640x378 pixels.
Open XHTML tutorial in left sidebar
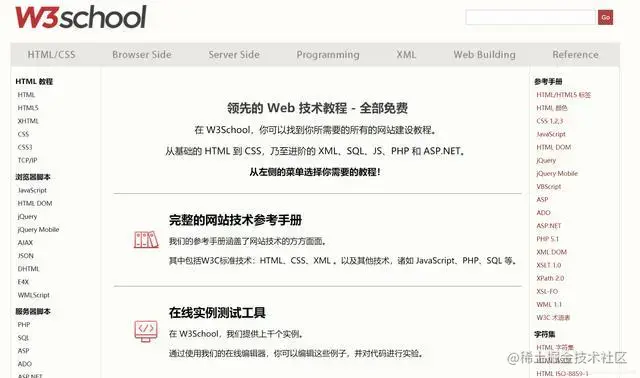pos(28,121)
